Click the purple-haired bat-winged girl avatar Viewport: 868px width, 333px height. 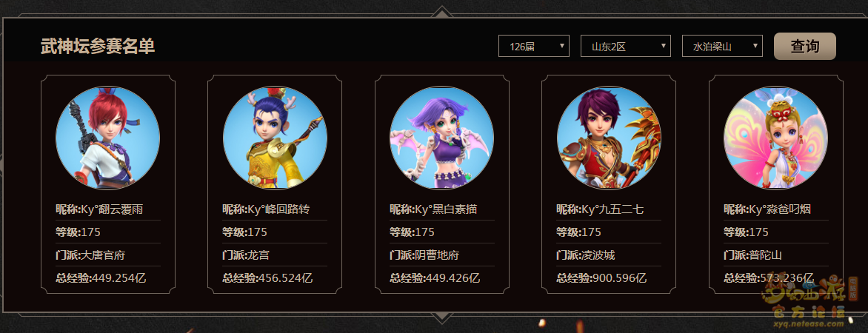click(x=442, y=138)
